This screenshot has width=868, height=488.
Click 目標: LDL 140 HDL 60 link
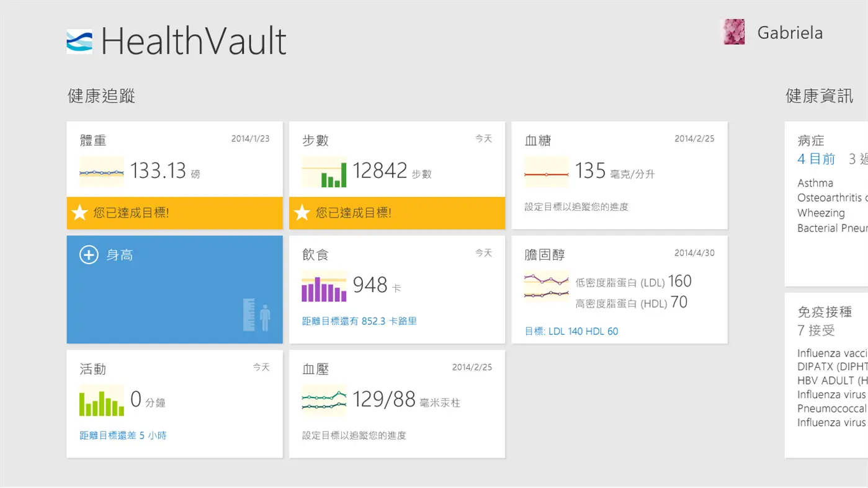(x=571, y=331)
